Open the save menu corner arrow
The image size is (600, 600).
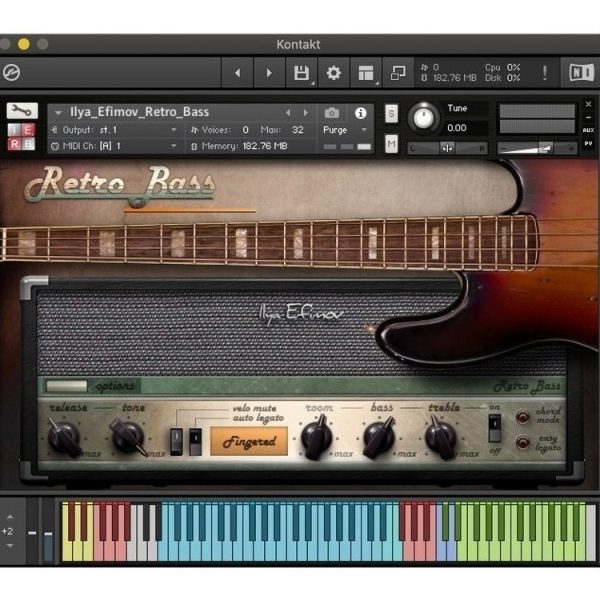(x=313, y=83)
